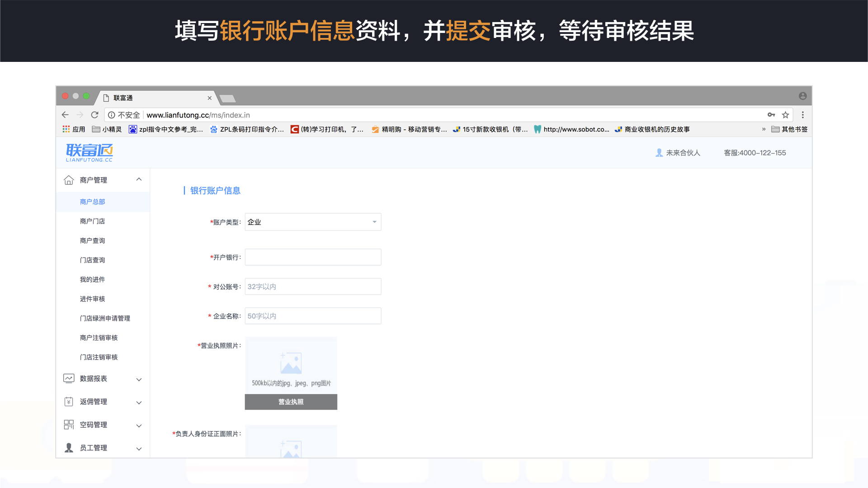Open the 应用 apps grid icon
Screen dimensions: 868x488
tap(66, 129)
